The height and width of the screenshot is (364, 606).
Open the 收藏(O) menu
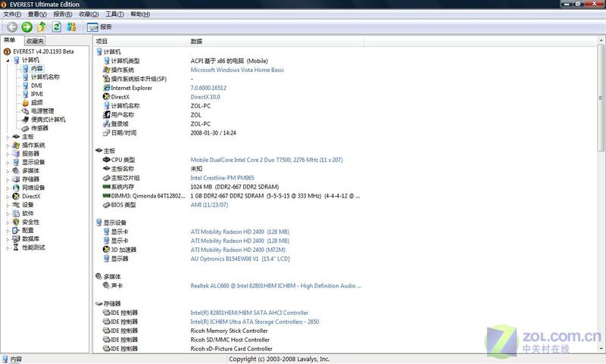[89, 14]
